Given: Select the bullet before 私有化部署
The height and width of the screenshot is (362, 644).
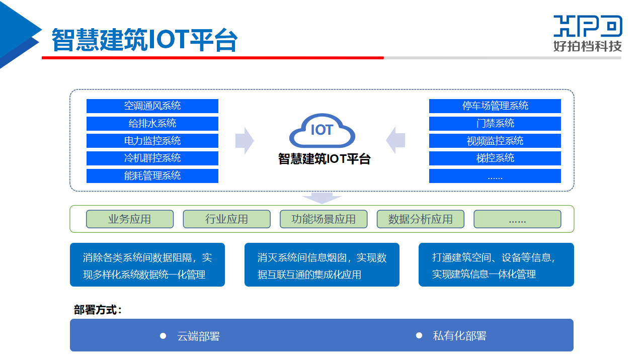Looking at the screenshot, I should (419, 335).
